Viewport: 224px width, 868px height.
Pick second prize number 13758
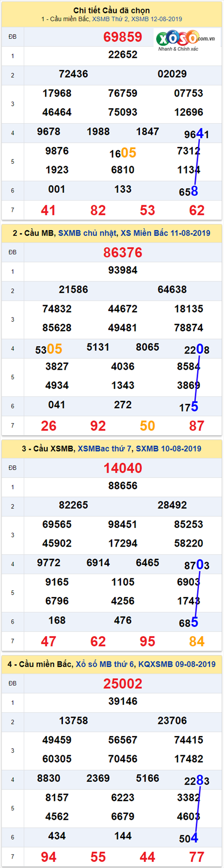(x=73, y=720)
